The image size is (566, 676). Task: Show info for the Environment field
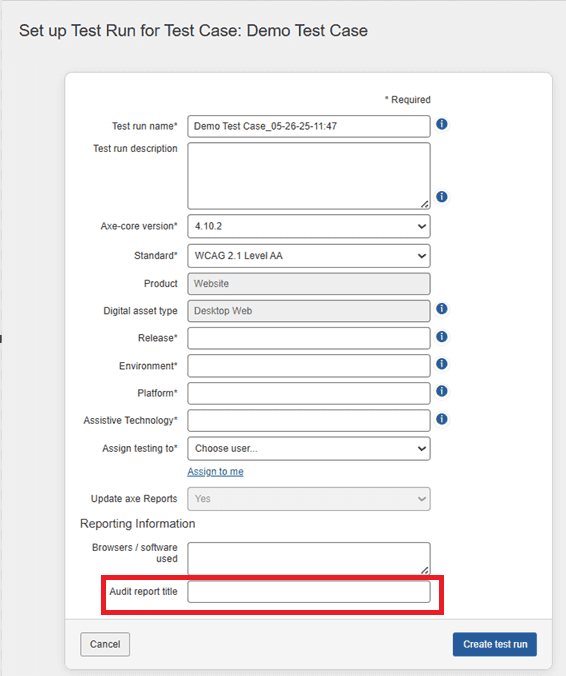point(441,364)
